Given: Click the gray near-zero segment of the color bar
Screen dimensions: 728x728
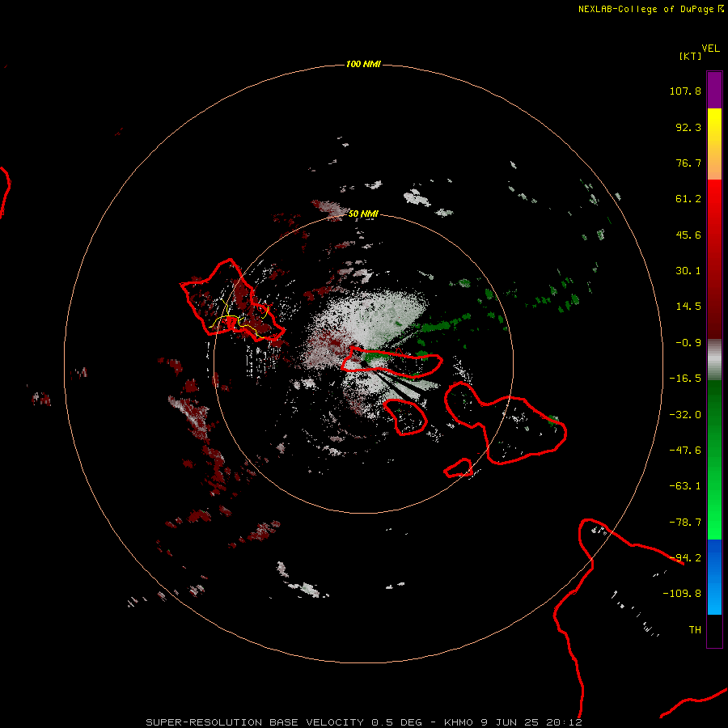Looking at the screenshot, I should [714, 360].
